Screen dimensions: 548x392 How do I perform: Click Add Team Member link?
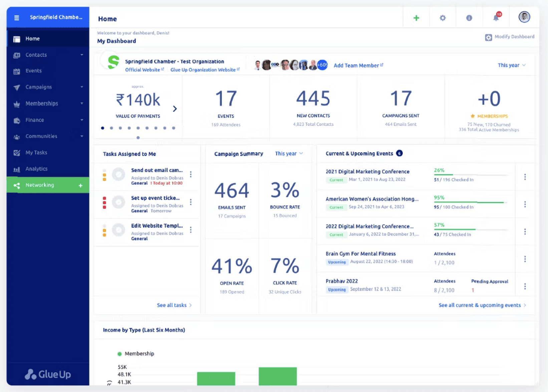(x=358, y=65)
